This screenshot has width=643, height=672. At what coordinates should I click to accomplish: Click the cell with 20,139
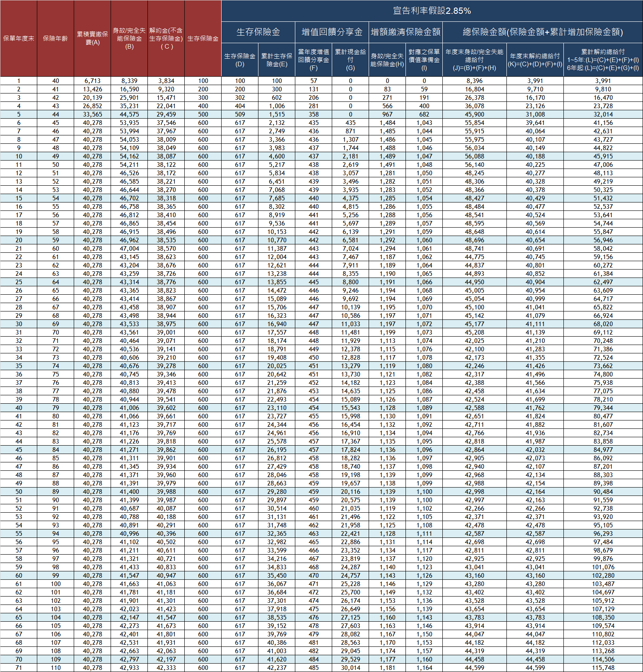(x=92, y=98)
